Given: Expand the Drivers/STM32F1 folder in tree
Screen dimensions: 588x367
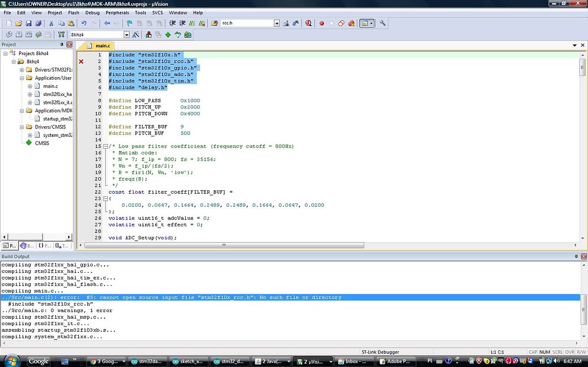Looking at the screenshot, I should pos(22,70).
